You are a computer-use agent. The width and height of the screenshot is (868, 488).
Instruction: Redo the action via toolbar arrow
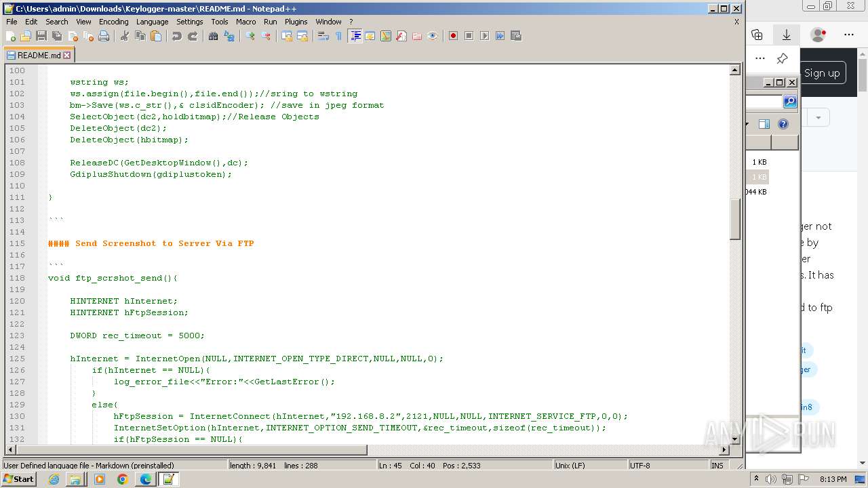pos(193,36)
